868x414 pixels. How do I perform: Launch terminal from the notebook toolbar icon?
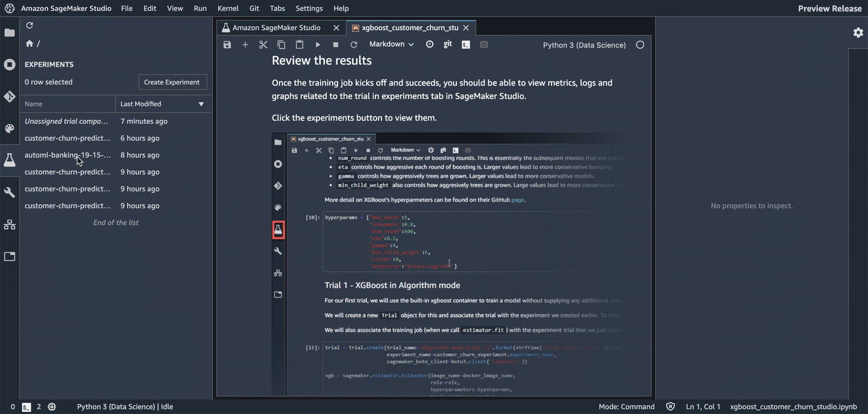[466, 45]
